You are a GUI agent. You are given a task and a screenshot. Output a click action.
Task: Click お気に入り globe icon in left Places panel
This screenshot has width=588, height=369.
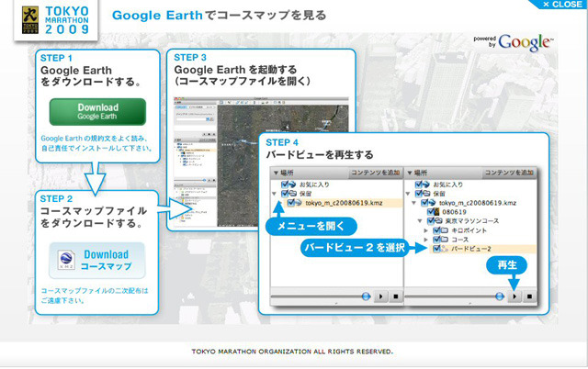[x=292, y=184]
